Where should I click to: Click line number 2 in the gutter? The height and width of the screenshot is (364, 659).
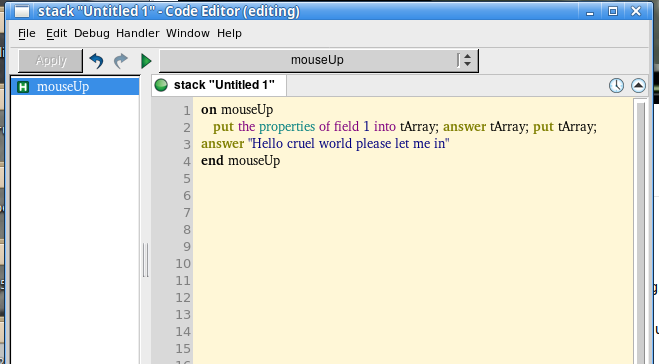187,127
